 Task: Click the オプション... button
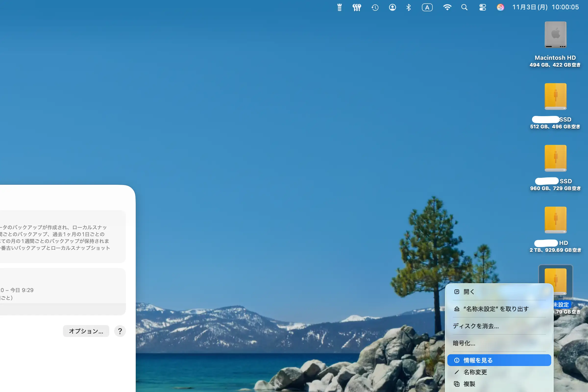pos(86,331)
